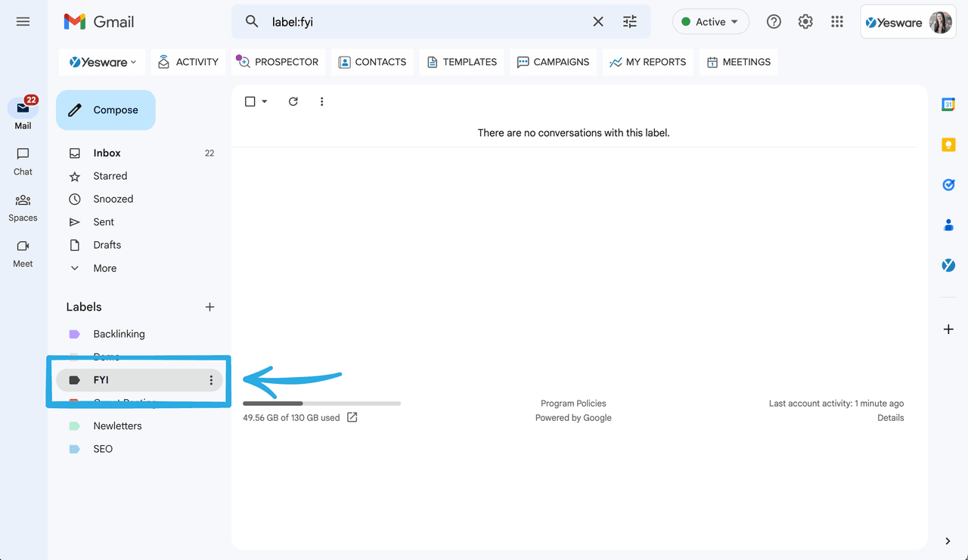The image size is (968, 560).
Task: Click the storage usage progress bar
Action: [x=321, y=403]
